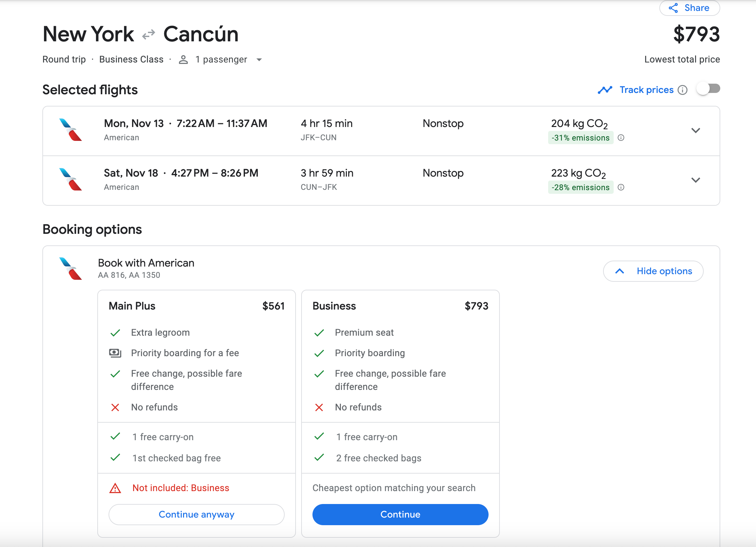
Task: Click Continue anyway for Main Plus
Action: point(196,514)
